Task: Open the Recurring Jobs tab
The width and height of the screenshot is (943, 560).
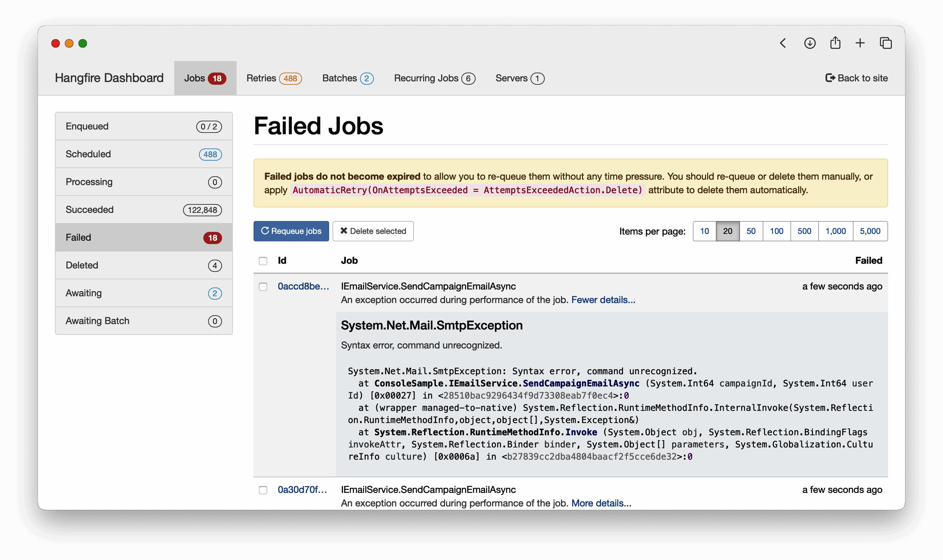Action: coord(434,78)
